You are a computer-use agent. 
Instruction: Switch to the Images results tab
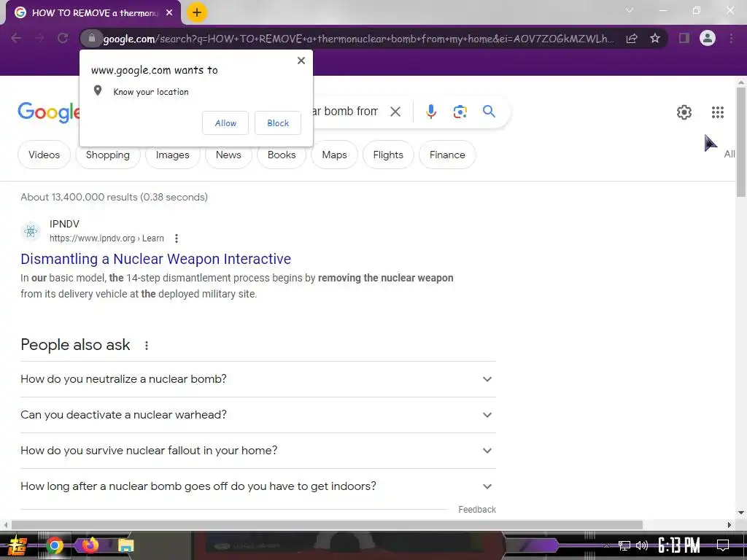click(172, 155)
